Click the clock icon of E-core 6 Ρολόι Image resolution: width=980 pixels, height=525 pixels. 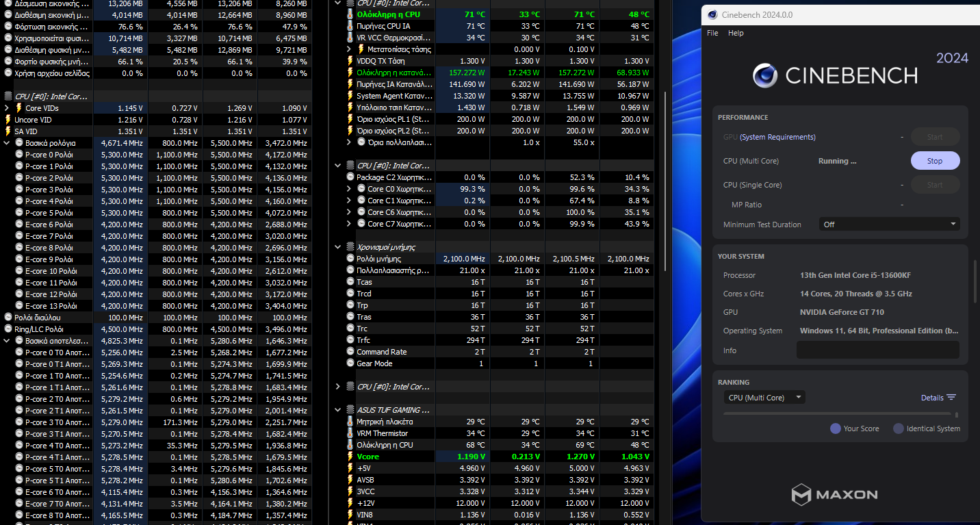pos(19,225)
